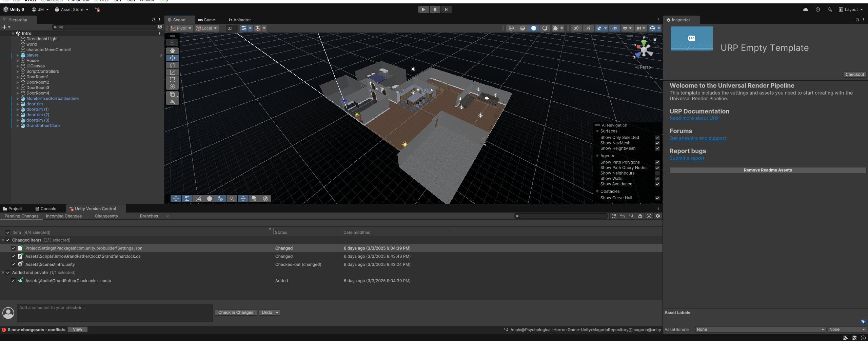
Task: Select the Rect transform tool
Action: (172, 79)
